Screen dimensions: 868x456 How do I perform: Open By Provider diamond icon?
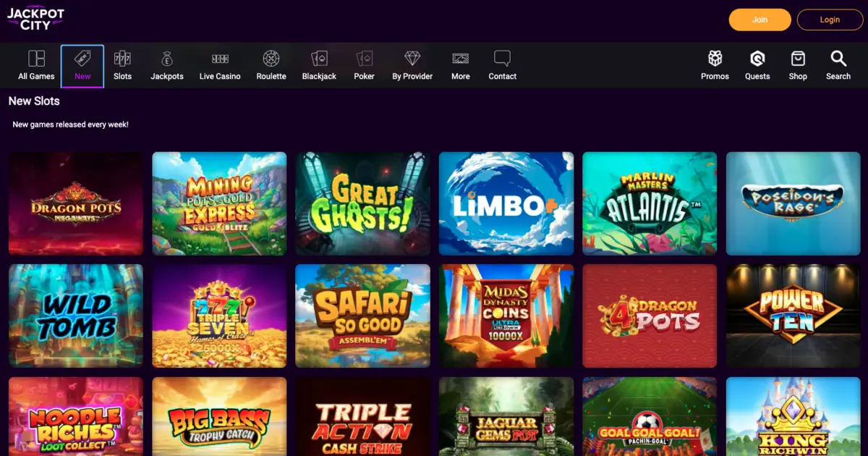coord(412,59)
